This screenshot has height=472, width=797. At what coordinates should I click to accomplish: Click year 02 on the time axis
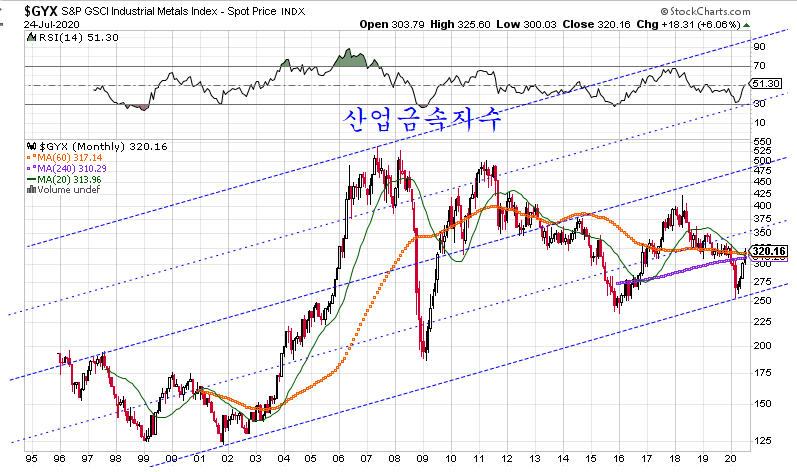click(227, 459)
